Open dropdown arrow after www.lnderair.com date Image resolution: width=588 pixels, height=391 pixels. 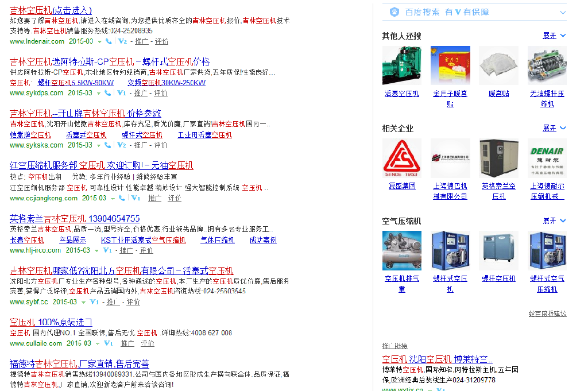[x=100, y=41]
